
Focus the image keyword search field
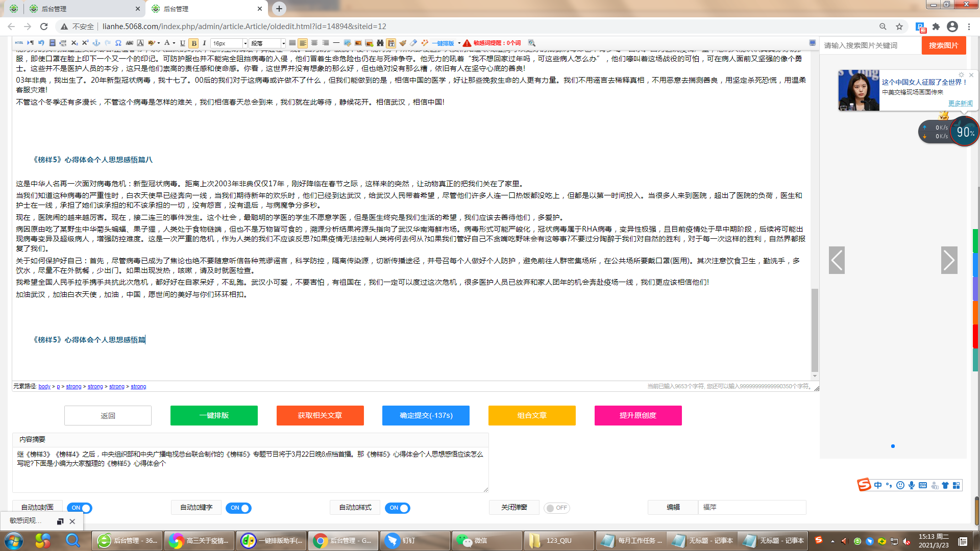870,45
